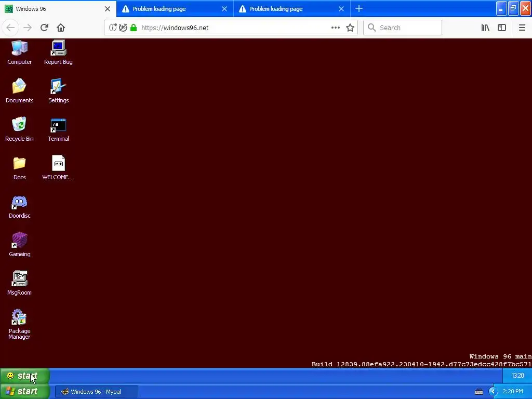The height and width of the screenshot is (399, 532).
Task: Click the Windows 96 start button
Action: click(24, 376)
